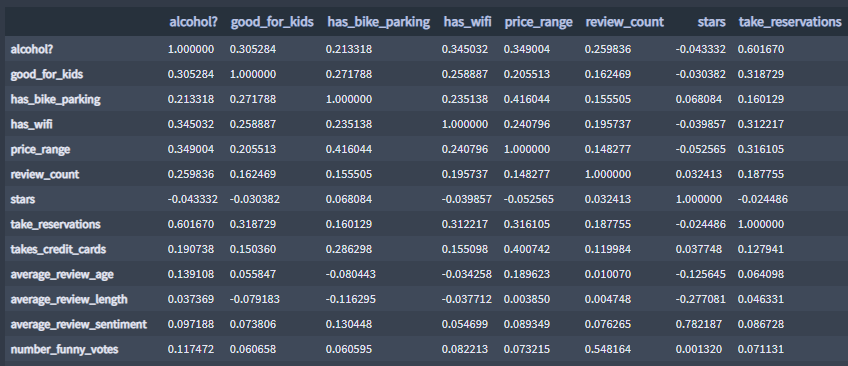Click the cell value 0.060658

pos(253,349)
